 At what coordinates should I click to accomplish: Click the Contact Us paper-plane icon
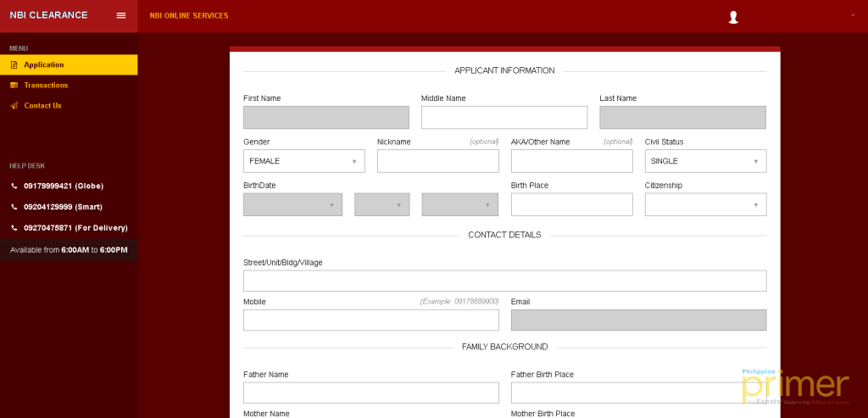coord(14,106)
